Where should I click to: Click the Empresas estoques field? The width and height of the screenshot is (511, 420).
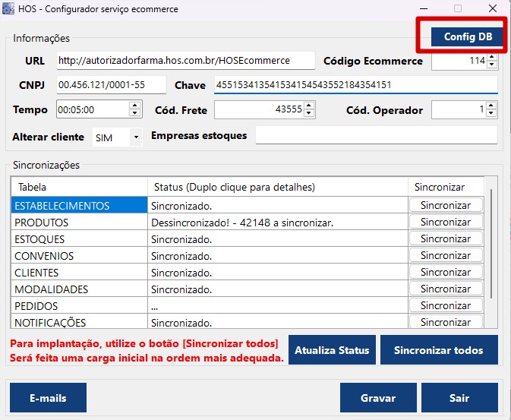point(376,135)
